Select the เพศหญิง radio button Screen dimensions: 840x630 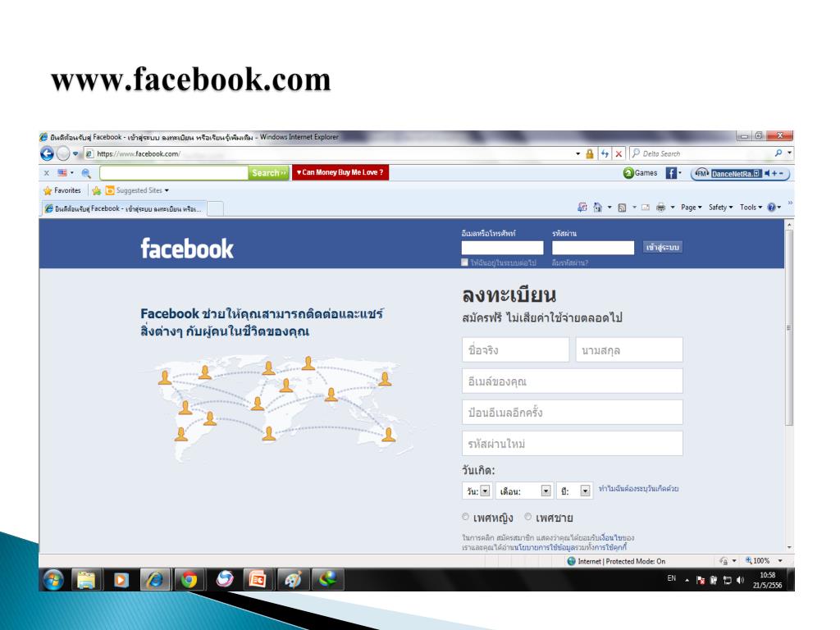click(x=465, y=517)
